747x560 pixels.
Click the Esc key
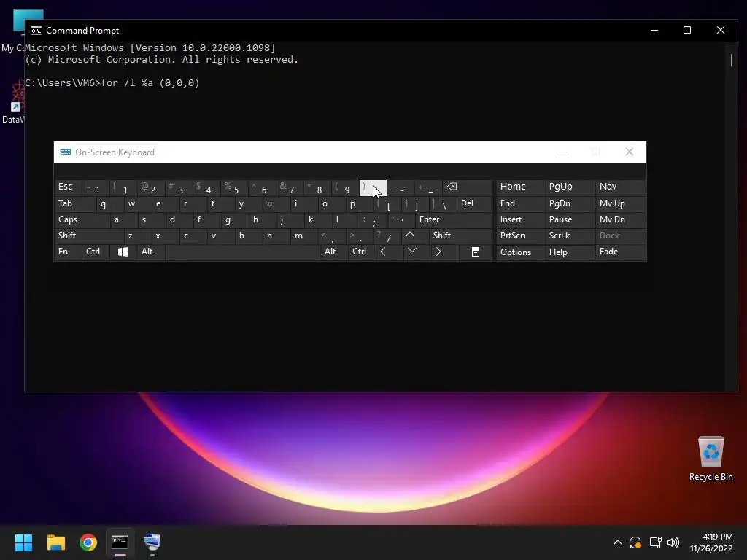(68, 187)
